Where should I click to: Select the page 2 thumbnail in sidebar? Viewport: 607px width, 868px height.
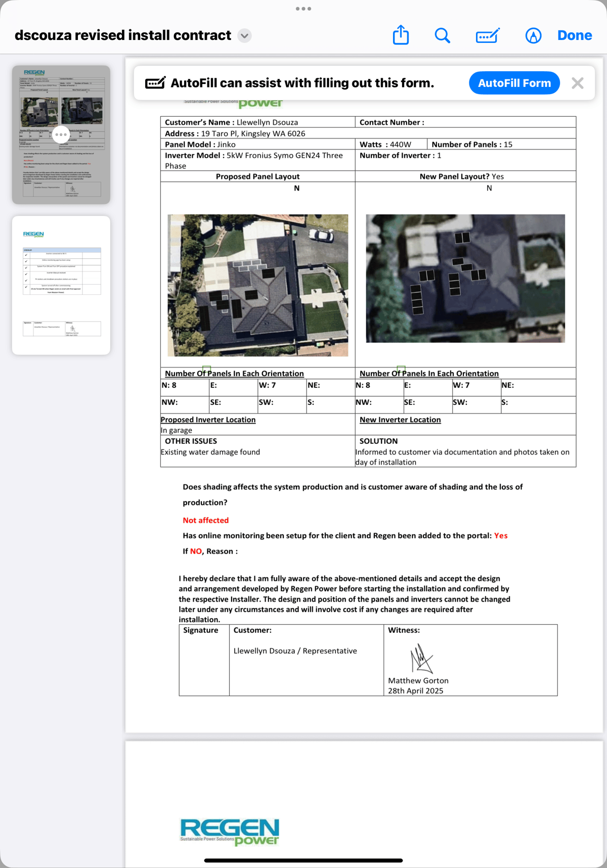pos(61,285)
